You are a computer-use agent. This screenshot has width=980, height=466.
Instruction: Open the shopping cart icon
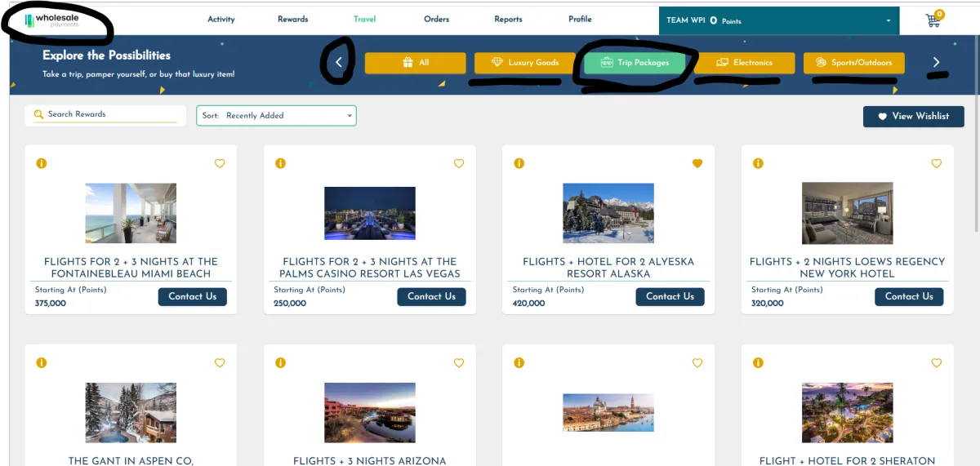pyautogui.click(x=933, y=20)
